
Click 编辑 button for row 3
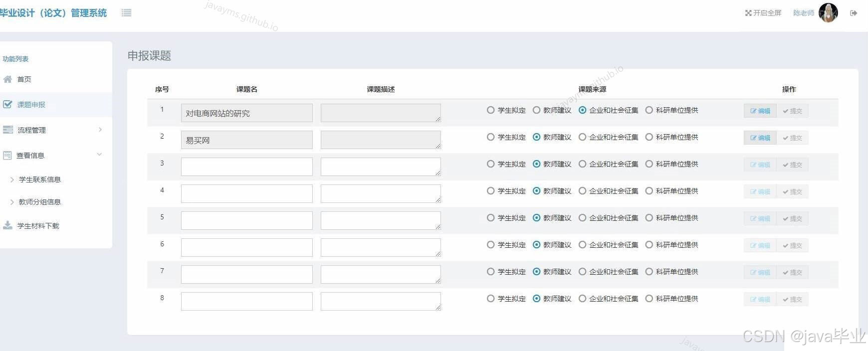(760, 165)
